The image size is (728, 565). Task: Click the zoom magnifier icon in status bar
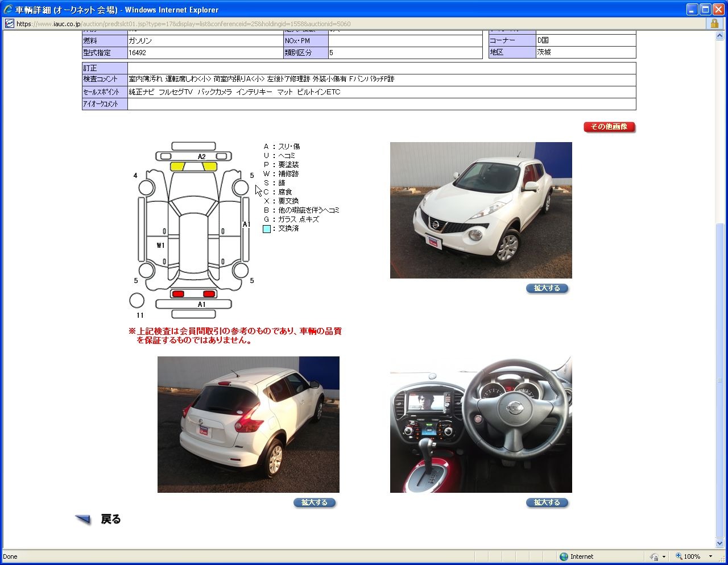coord(679,556)
